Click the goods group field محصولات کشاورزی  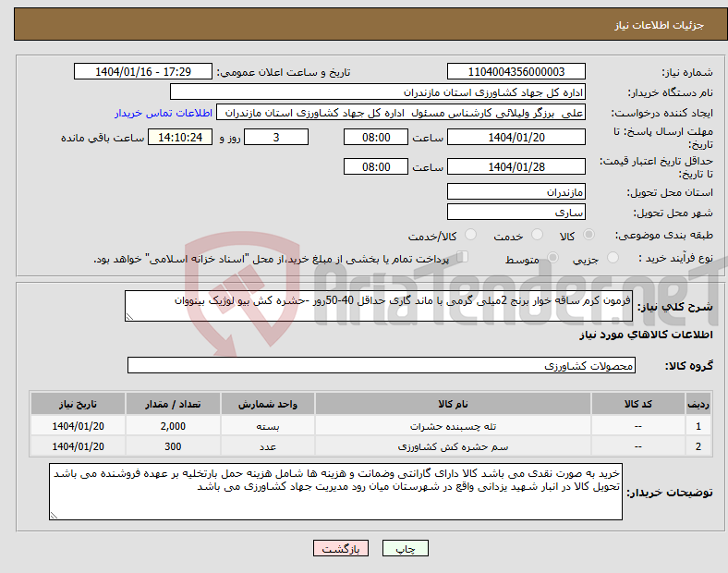382,365
